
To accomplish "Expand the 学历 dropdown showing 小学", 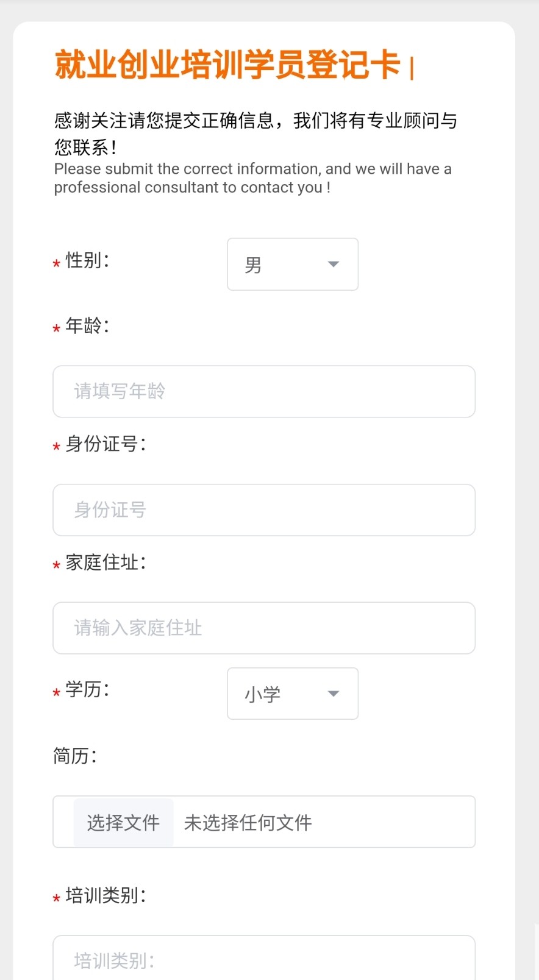I will [x=292, y=694].
